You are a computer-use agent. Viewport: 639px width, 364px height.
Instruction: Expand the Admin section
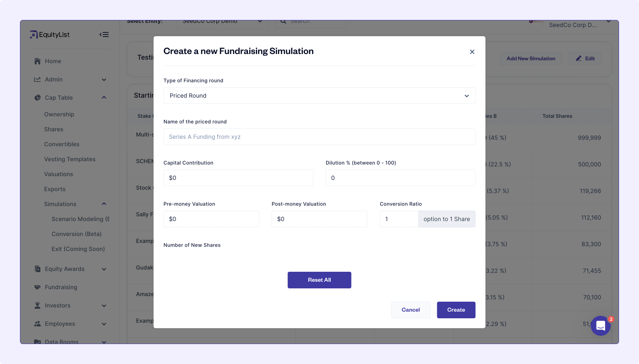(x=104, y=79)
